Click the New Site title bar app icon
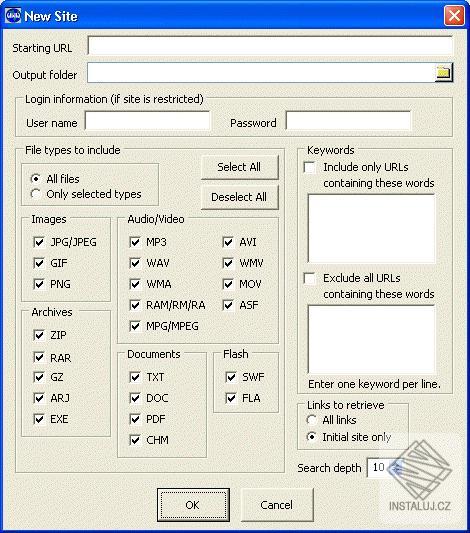Screen dimensions: 470x533 [13, 16]
